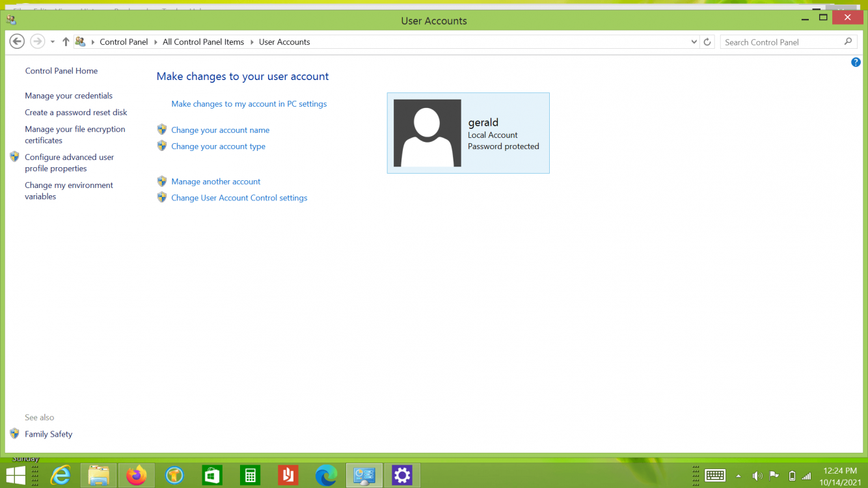Image resolution: width=868 pixels, height=488 pixels.
Task: Open Change your account name link
Action: tap(220, 130)
